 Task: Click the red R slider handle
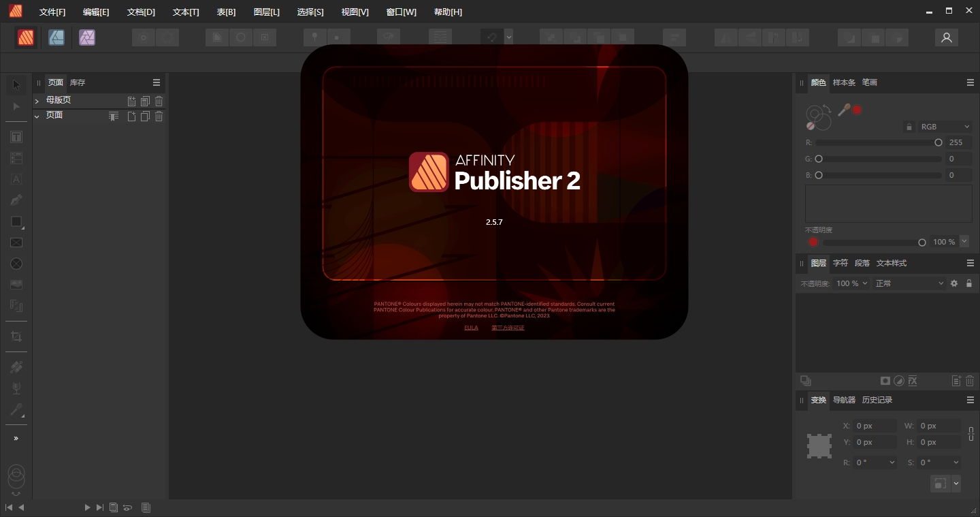(938, 142)
